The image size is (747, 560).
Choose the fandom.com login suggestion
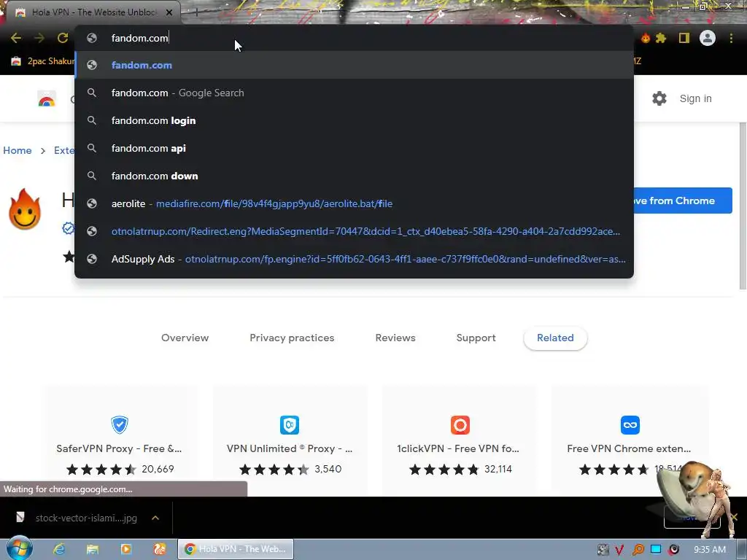354,120
